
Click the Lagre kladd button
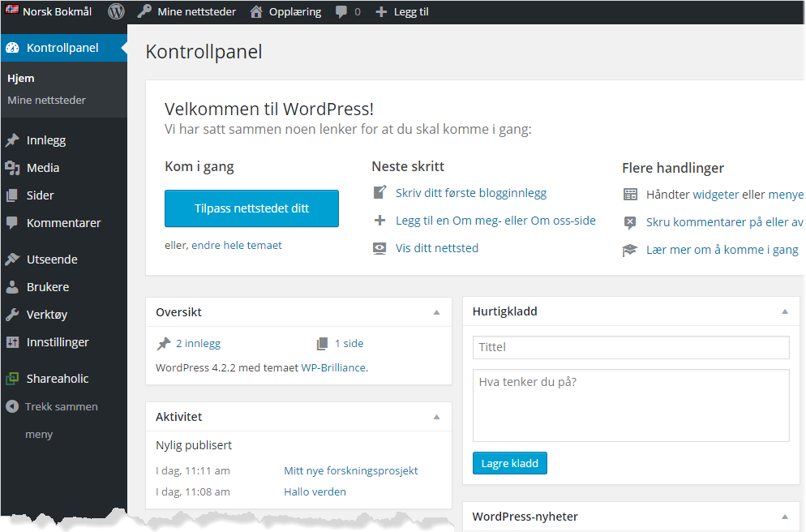pos(509,463)
